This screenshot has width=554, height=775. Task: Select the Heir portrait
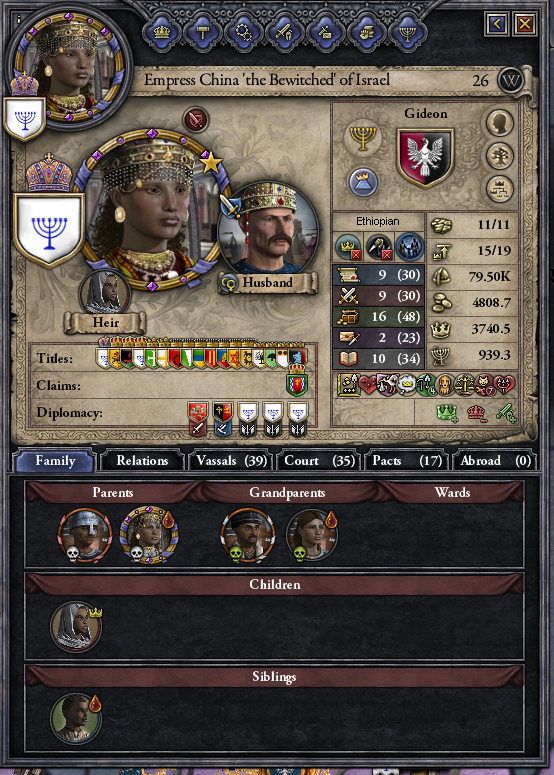point(104,292)
